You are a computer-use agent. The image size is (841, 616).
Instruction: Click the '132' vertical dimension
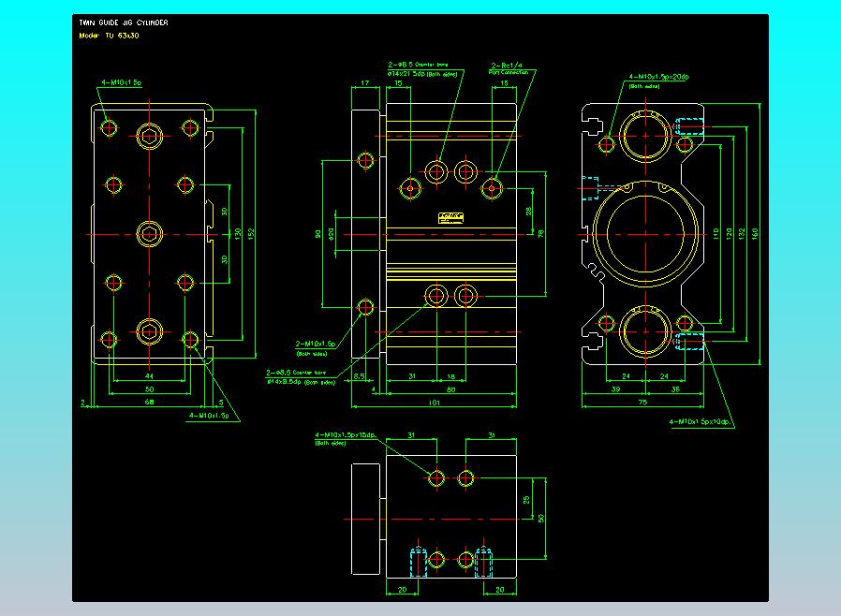click(742, 234)
